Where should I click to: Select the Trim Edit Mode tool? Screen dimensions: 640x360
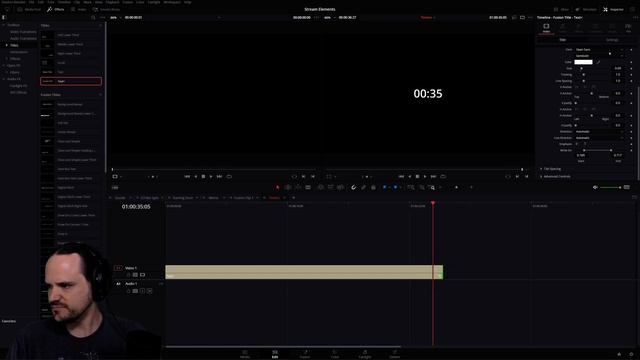(288, 187)
